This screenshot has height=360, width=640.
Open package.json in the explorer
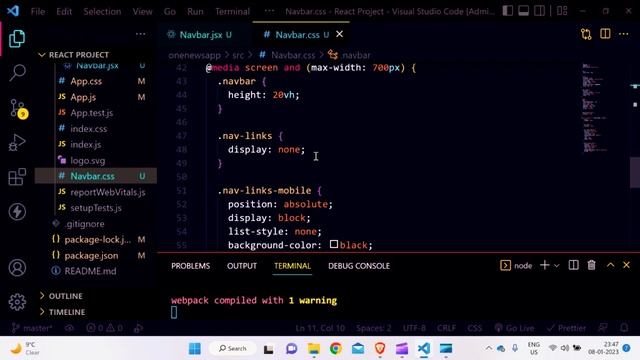[x=91, y=256]
